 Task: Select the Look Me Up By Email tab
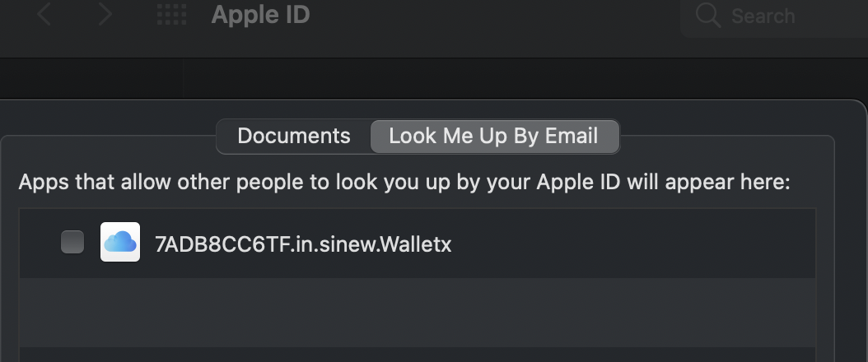pos(494,136)
